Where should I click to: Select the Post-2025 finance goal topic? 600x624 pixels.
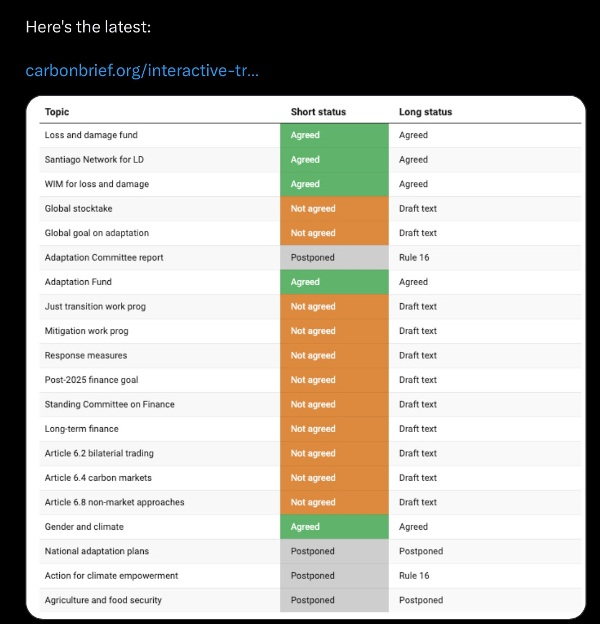point(91,380)
